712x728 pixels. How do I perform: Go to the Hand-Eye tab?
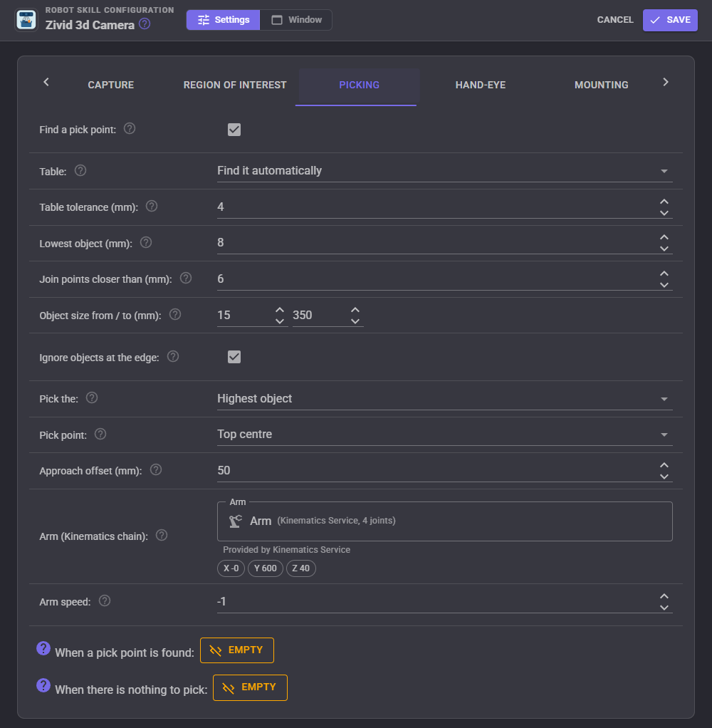point(481,85)
